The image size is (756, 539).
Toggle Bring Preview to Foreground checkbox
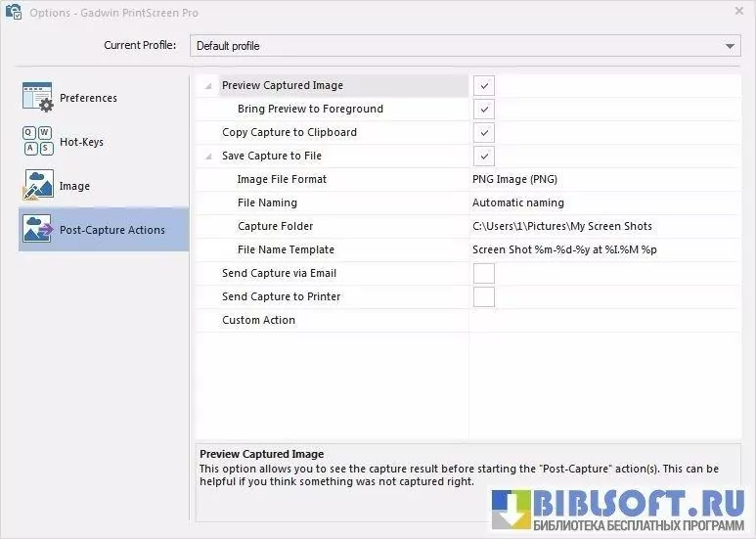pos(483,110)
